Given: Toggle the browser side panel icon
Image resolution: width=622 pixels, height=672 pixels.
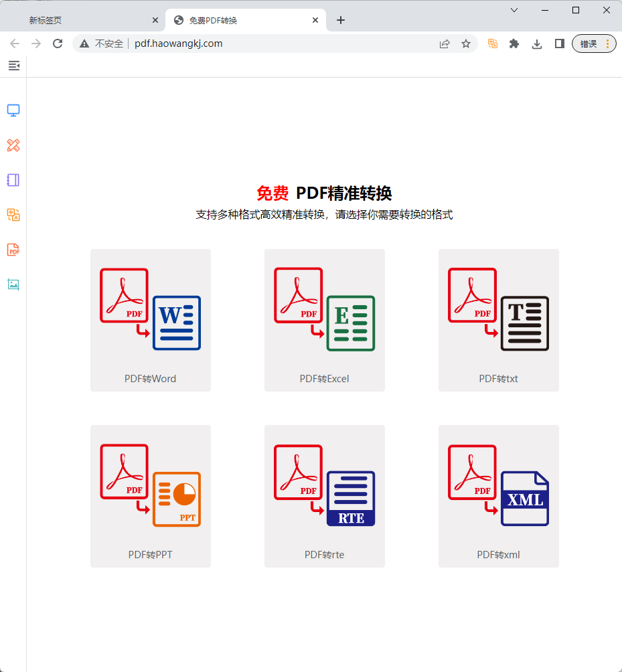Looking at the screenshot, I should pyautogui.click(x=560, y=44).
